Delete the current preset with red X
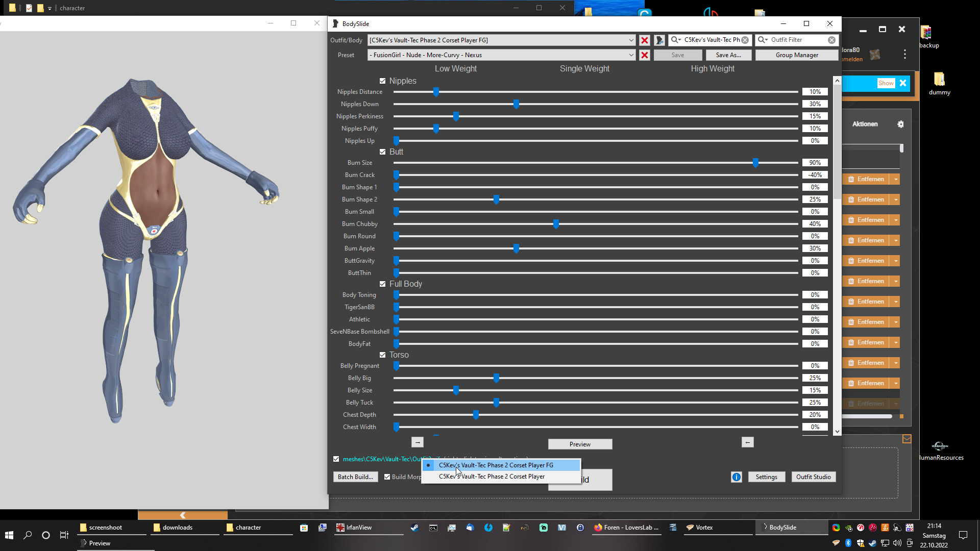980x551 pixels. coord(645,55)
